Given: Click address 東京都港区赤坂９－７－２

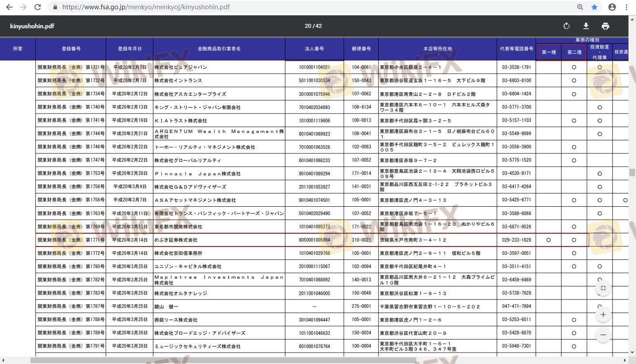Looking at the screenshot, I should (408, 160).
